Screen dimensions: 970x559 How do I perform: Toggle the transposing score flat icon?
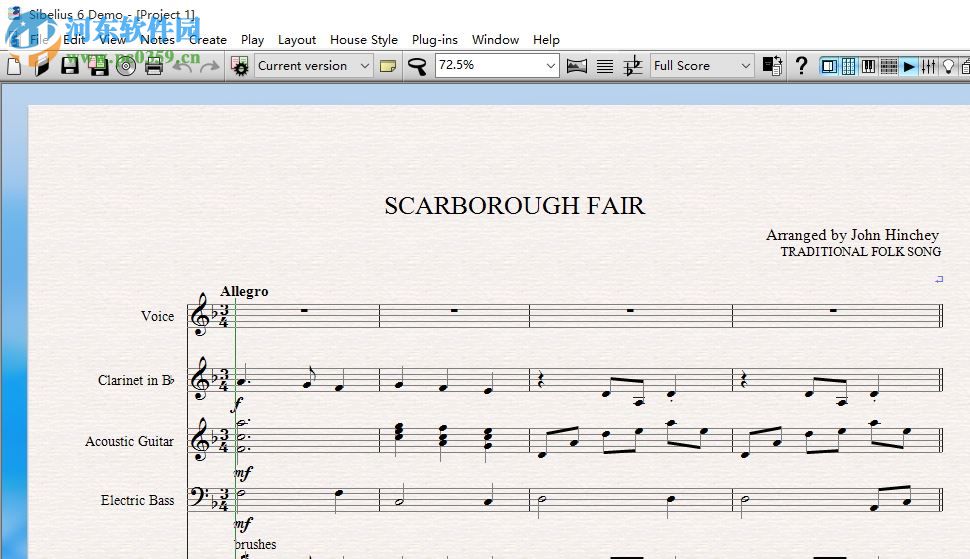click(x=633, y=66)
